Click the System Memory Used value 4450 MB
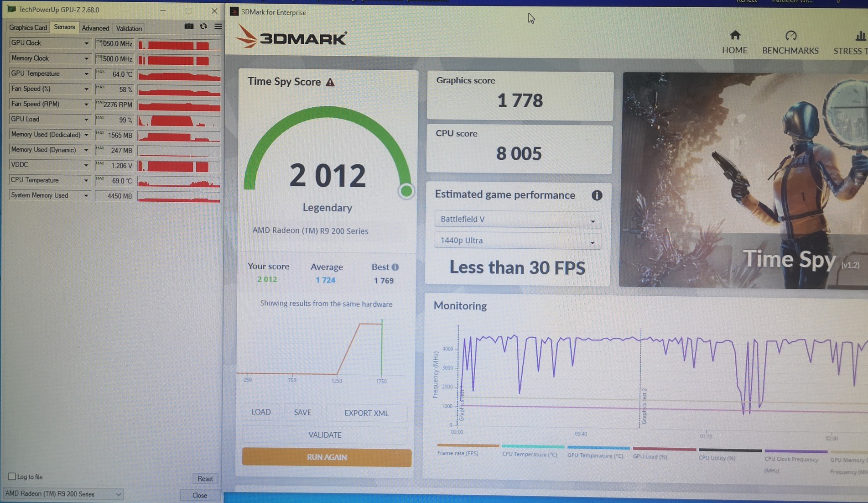The height and width of the screenshot is (503, 868). 114,196
